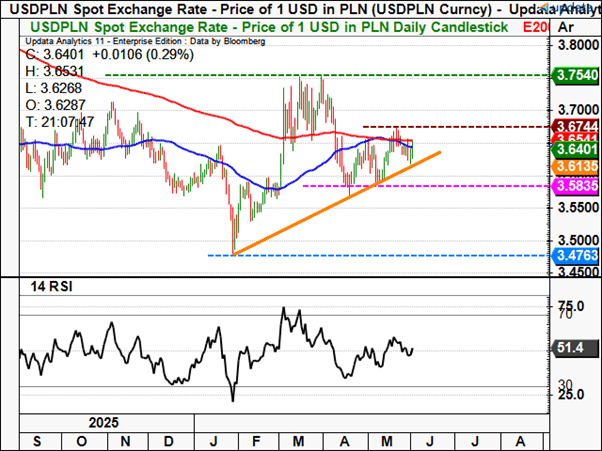Select the 51.4 RSI value tag
602x451 pixels.
(x=575, y=348)
